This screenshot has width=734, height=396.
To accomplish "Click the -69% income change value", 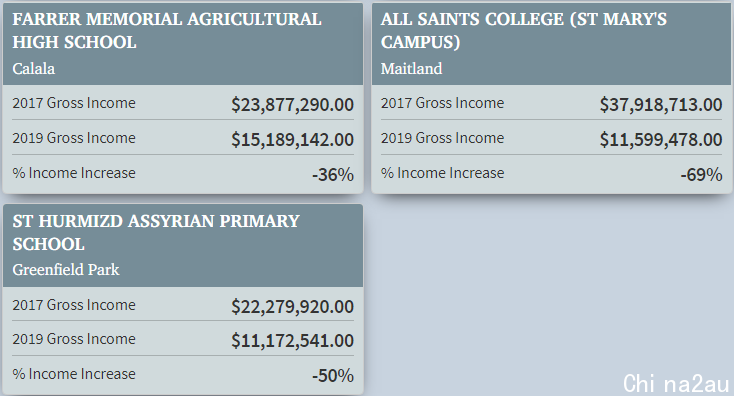I will 702,175.
